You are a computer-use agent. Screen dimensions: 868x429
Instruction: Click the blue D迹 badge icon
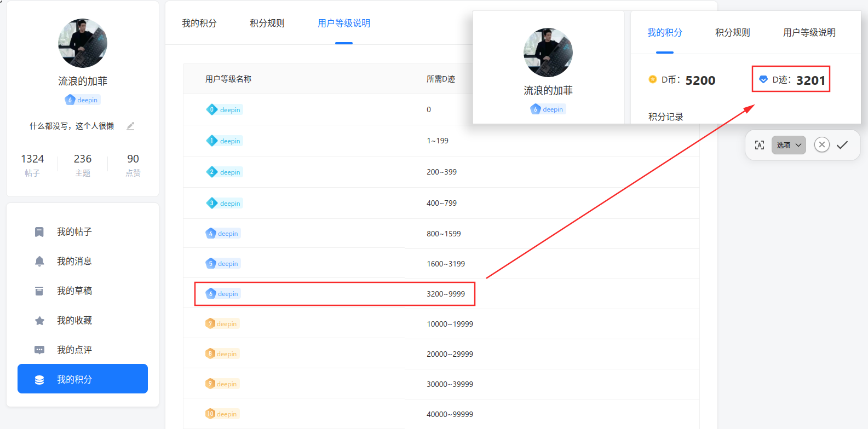click(x=763, y=80)
